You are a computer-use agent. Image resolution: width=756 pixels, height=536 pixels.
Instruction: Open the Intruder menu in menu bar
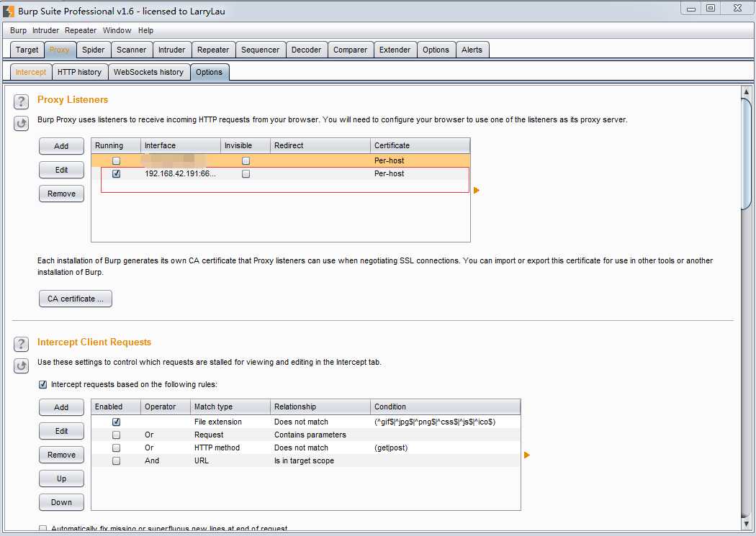tap(45, 30)
